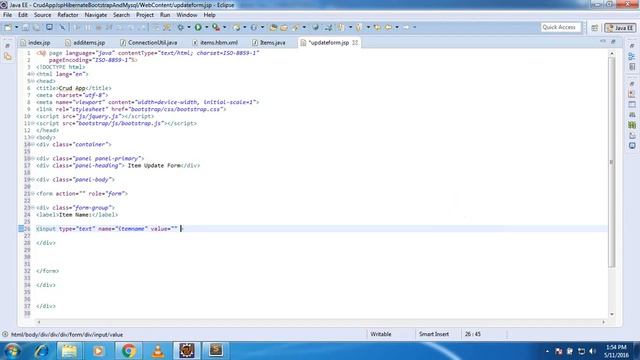The image size is (640, 360).
Task: Switch to the Items.java tab
Action: click(x=269, y=42)
